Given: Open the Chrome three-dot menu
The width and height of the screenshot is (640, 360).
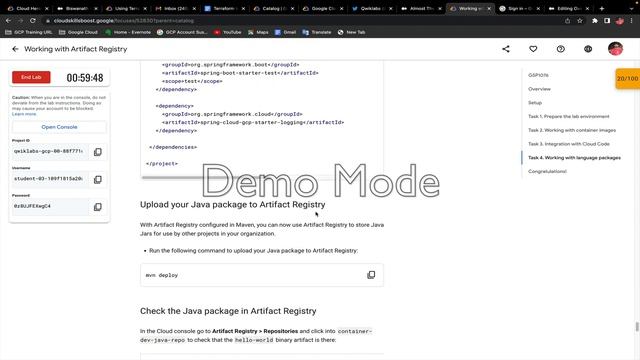Looking at the screenshot, I should (x=631, y=20).
